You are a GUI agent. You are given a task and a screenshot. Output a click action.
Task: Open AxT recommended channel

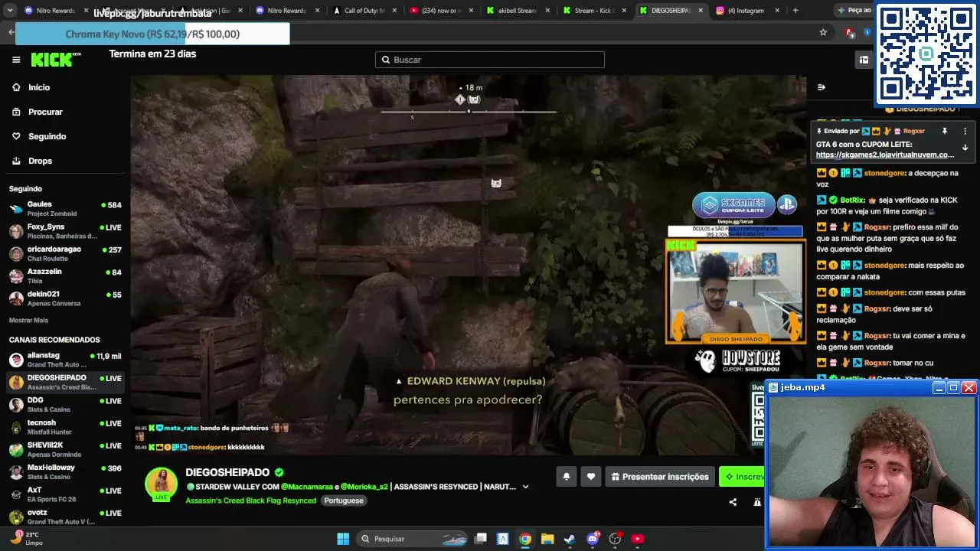pos(65,494)
